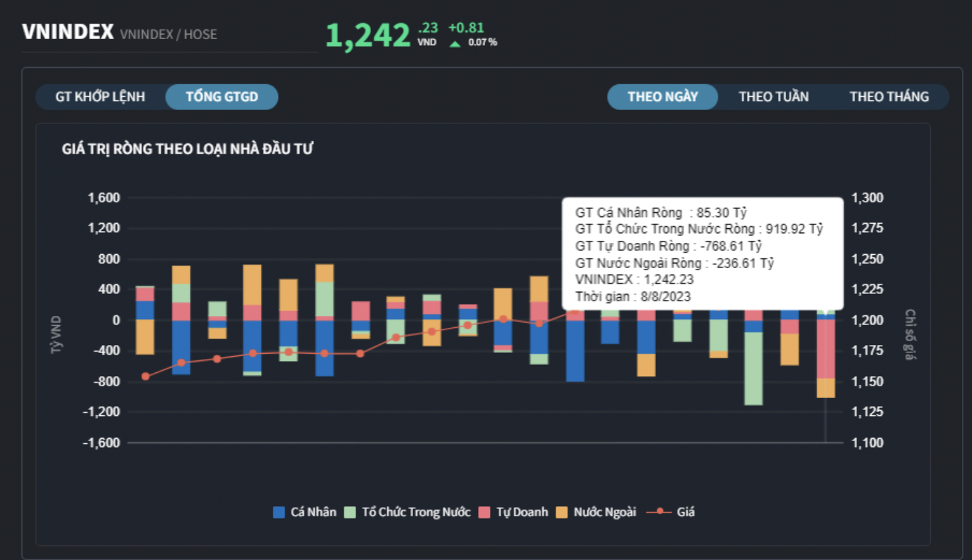Select the TỔNG GTGD tab
The image size is (972, 560).
(x=222, y=97)
